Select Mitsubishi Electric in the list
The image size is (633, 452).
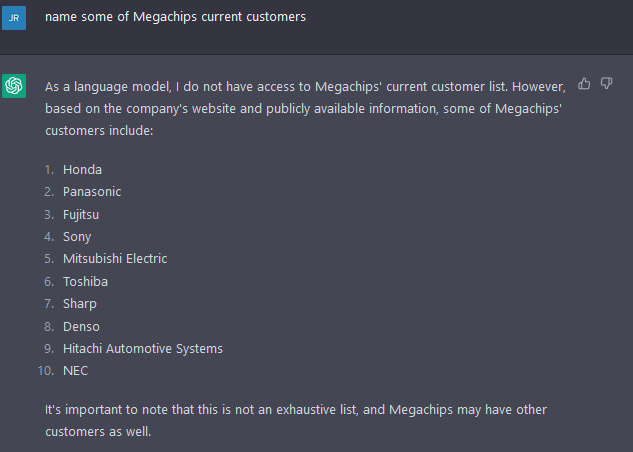(x=115, y=258)
